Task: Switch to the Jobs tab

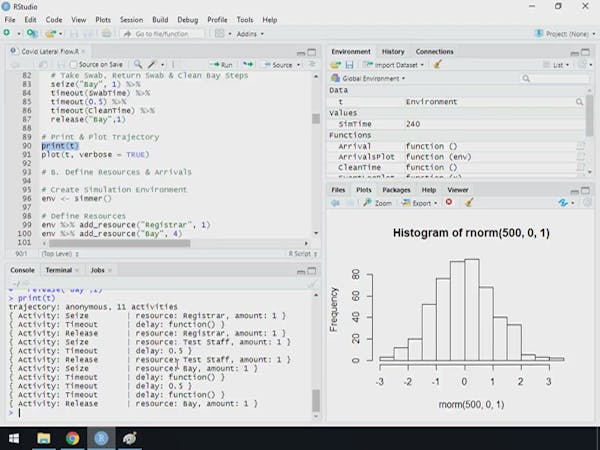Action: (97, 270)
